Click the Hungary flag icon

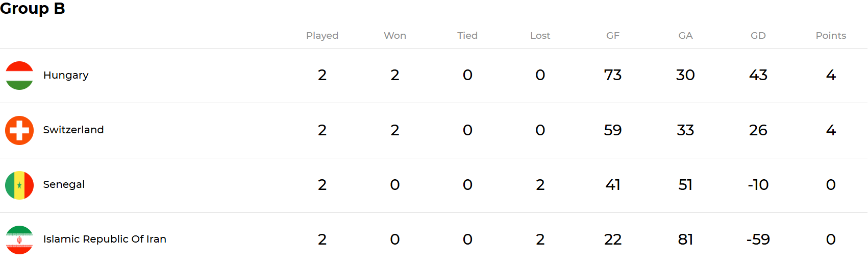pos(19,76)
